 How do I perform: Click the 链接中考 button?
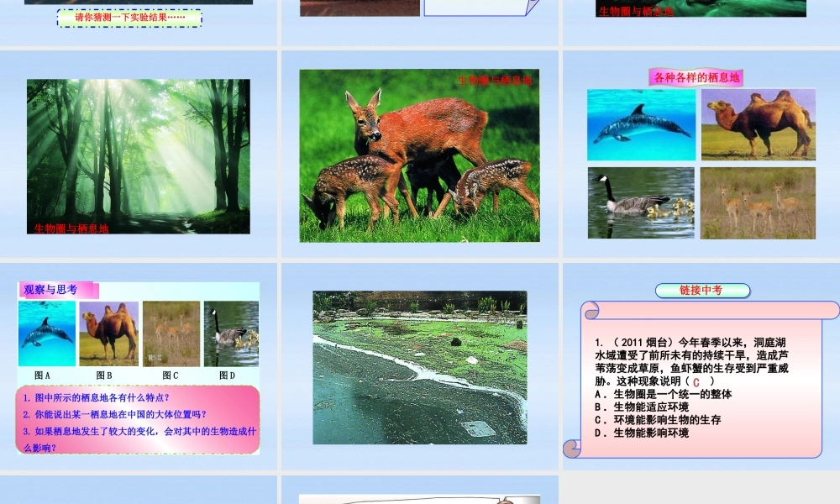702,291
